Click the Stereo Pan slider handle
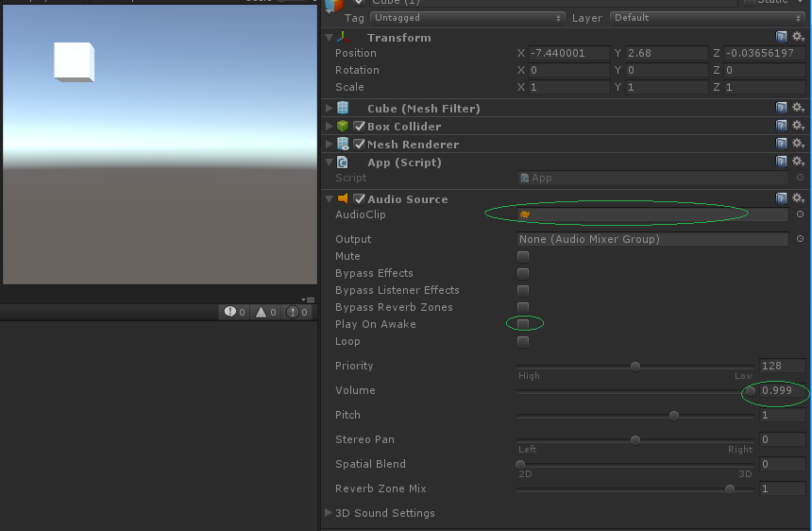Viewport: 812px width, 531px height. tap(635, 440)
